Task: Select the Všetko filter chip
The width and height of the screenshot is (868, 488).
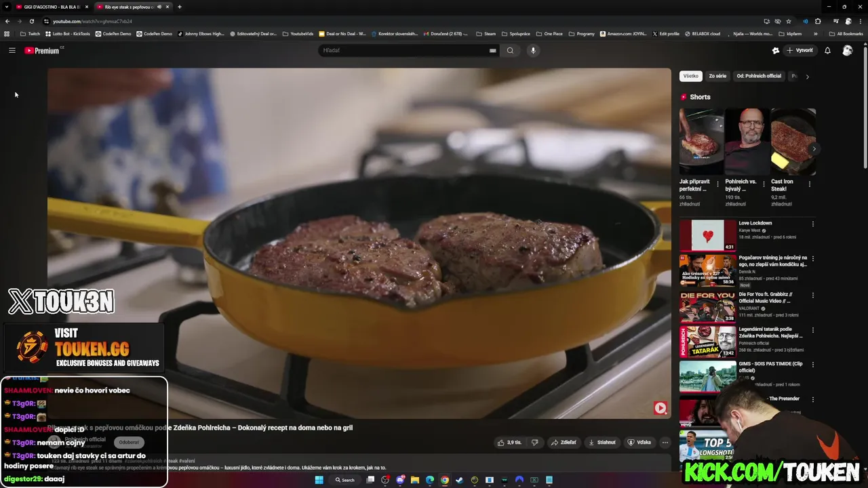Action: [691, 76]
